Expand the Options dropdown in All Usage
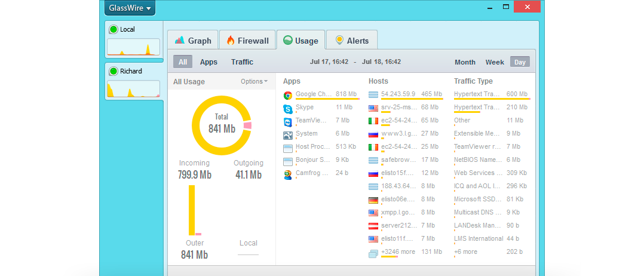644x276 pixels. point(254,81)
